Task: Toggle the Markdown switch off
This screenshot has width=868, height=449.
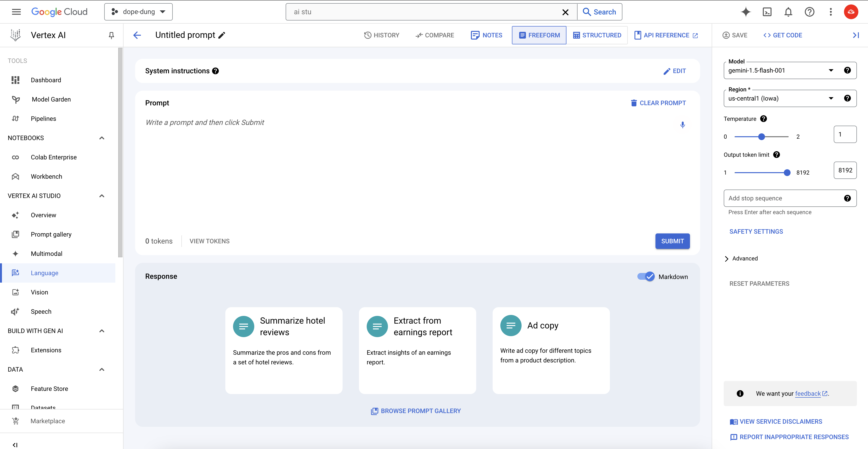Action: tap(646, 277)
